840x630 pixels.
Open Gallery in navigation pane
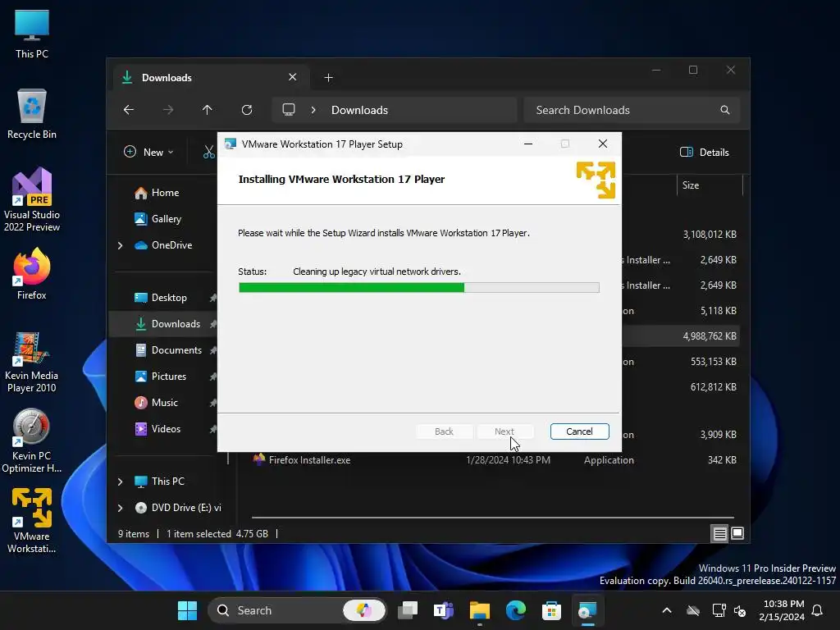click(x=166, y=219)
